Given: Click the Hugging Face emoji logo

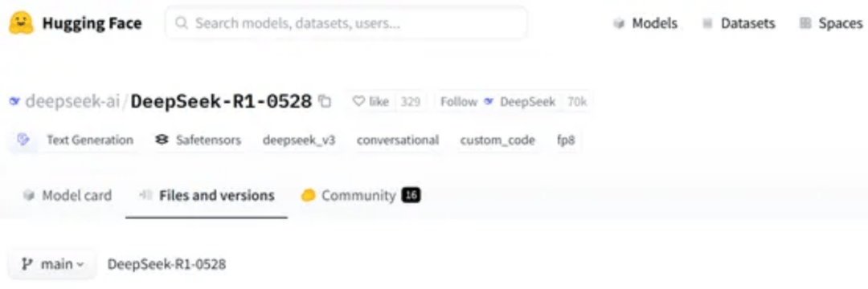Looking at the screenshot, I should tap(21, 23).
